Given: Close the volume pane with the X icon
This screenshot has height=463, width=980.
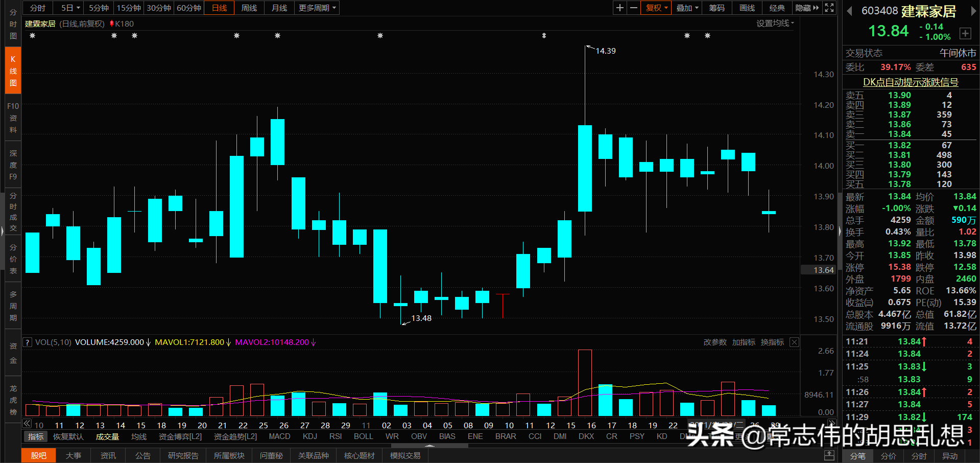Looking at the screenshot, I should 794,342.
